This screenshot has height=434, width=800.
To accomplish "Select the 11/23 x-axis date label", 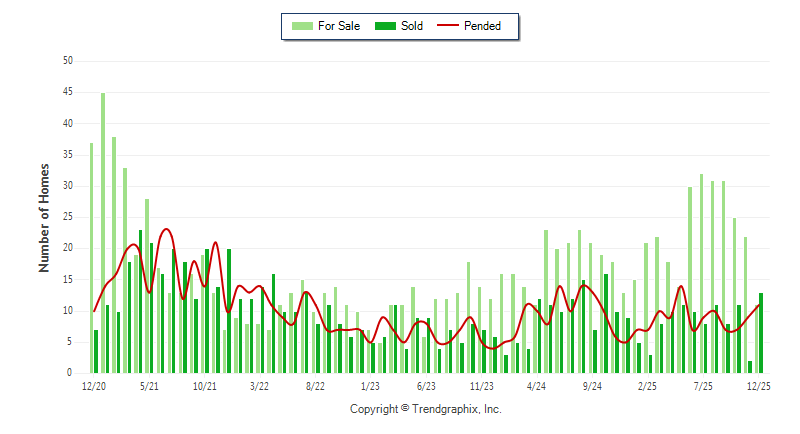I will pyautogui.click(x=481, y=386).
